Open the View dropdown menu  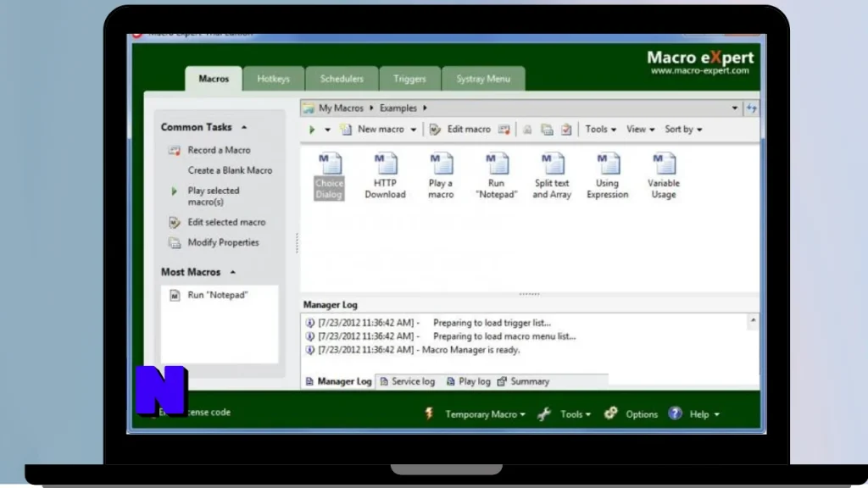coord(641,130)
